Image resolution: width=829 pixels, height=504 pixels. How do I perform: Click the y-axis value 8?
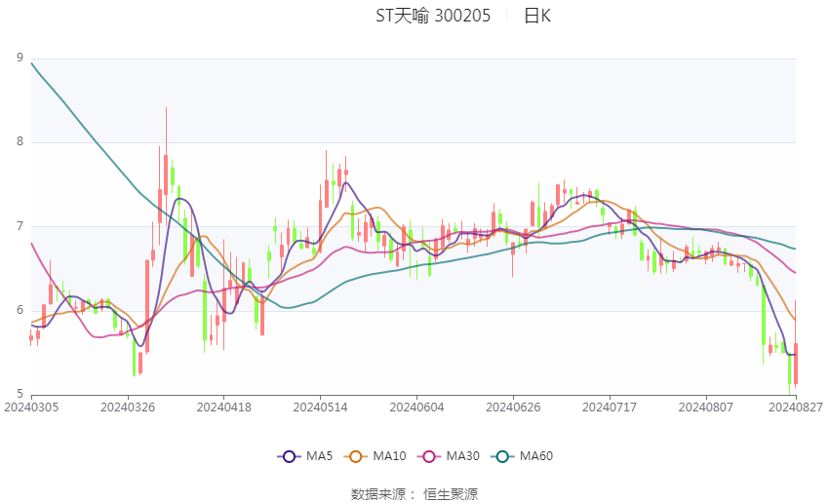[x=20, y=141]
